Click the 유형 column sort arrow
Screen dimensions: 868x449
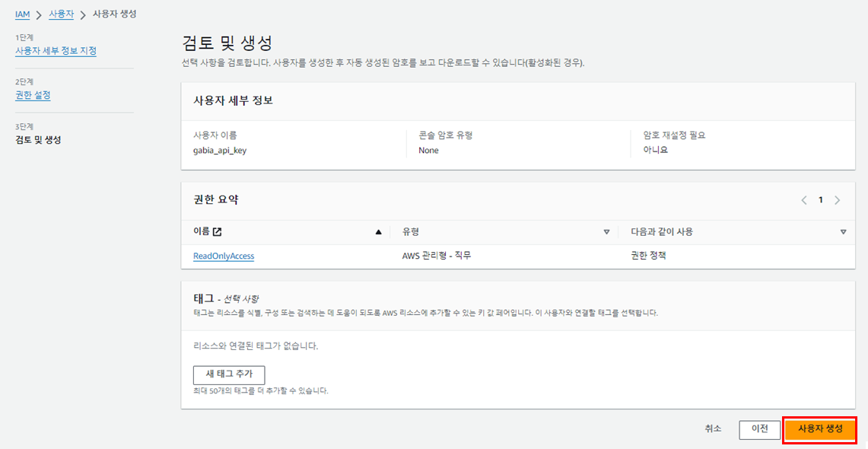pyautogui.click(x=606, y=232)
